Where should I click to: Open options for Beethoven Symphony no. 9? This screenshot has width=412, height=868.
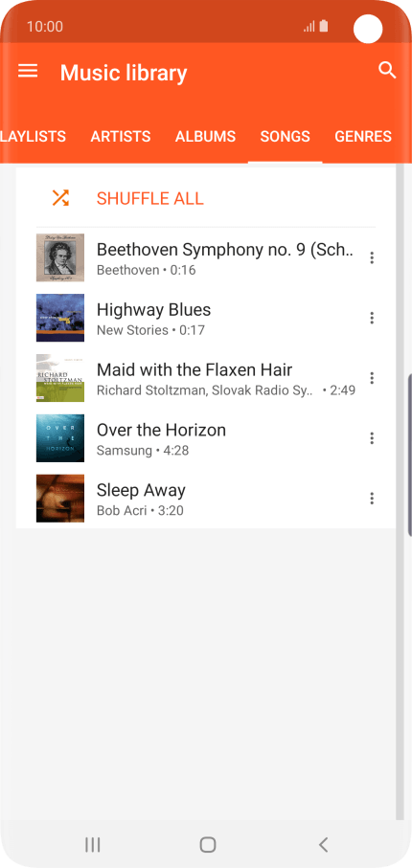[x=372, y=257]
